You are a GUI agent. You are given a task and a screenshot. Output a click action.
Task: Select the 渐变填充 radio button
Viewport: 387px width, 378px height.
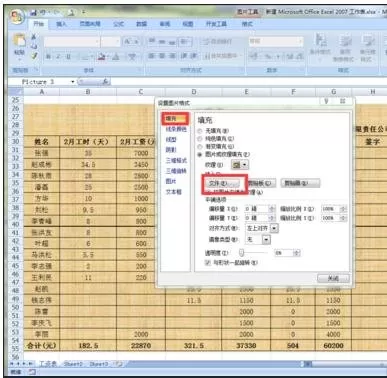(200, 147)
